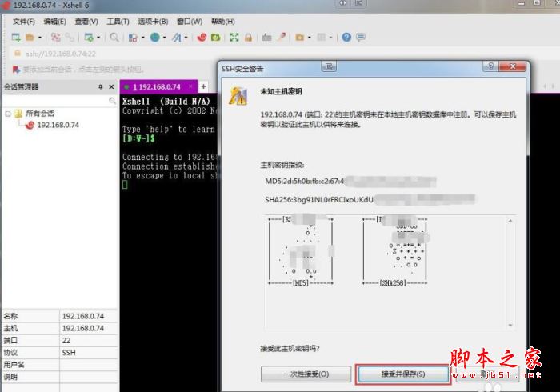Click the padlock lock-screen toolbar icon

[x=248, y=37]
